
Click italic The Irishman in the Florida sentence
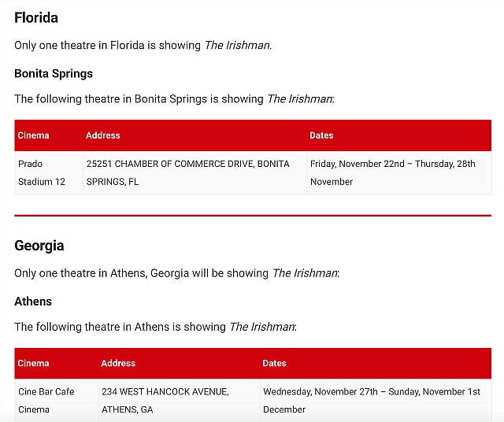238,46
